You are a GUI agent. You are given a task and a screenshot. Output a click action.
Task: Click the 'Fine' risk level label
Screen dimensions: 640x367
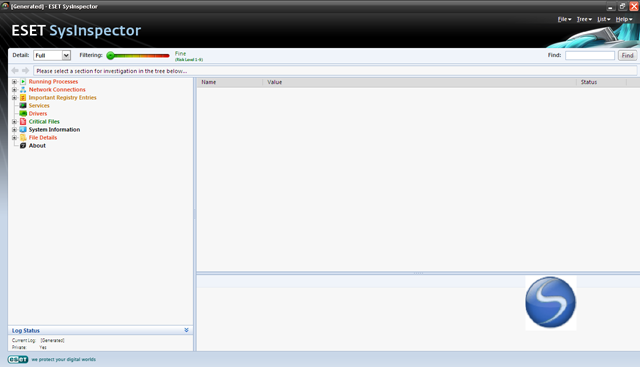[x=180, y=53]
